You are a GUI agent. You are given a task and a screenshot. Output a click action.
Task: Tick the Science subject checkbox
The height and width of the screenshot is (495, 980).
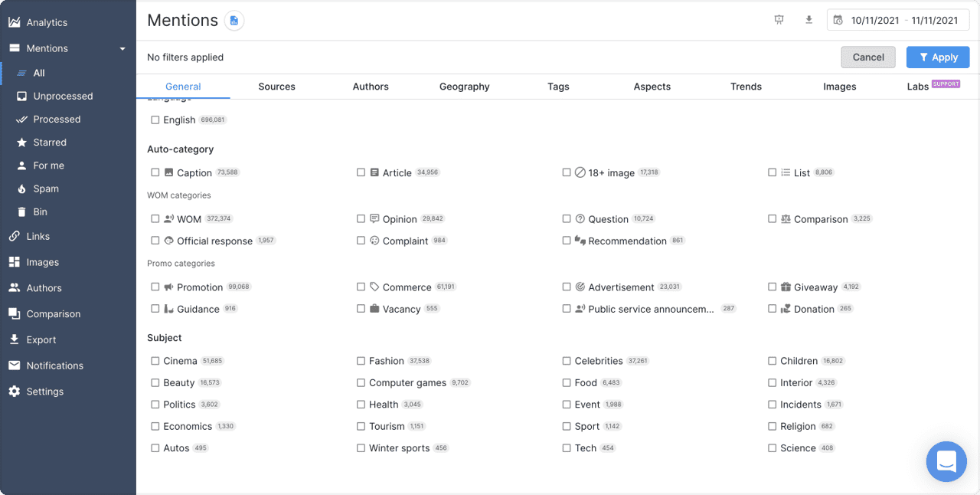[772, 447]
